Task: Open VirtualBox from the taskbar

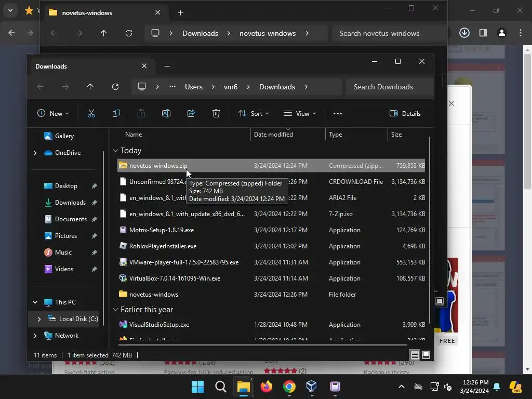Action: pos(312,386)
